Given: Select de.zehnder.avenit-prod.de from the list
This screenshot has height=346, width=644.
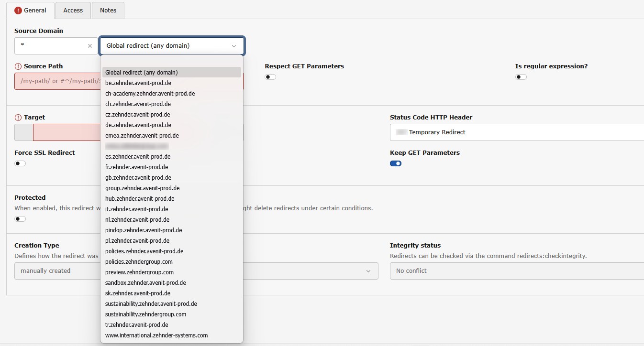Looking at the screenshot, I should pyautogui.click(x=138, y=125).
